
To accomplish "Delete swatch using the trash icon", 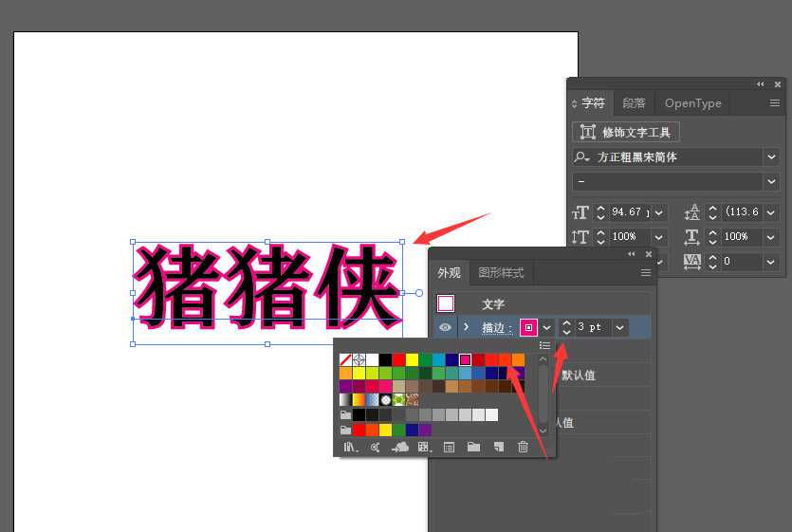I will (524, 447).
